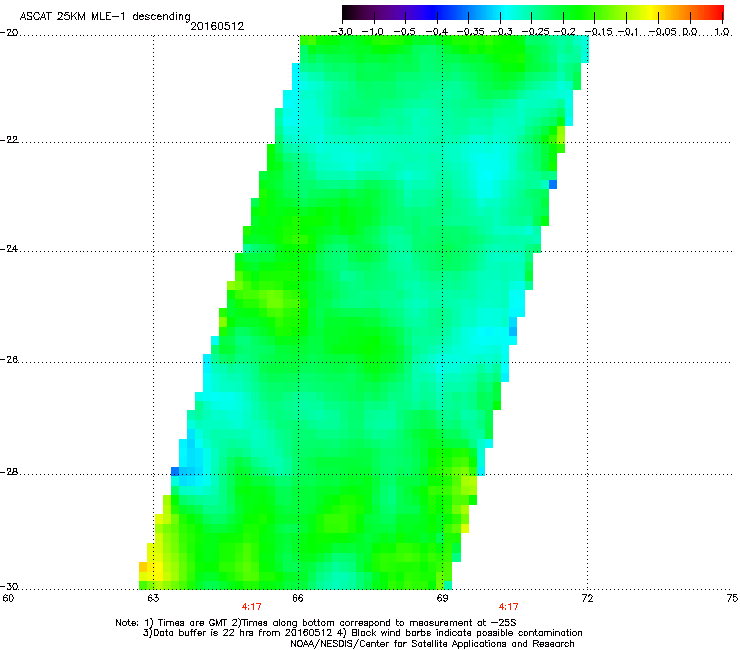Click the lone blue data cell on the swath edge near latitude -23

(x=553, y=184)
